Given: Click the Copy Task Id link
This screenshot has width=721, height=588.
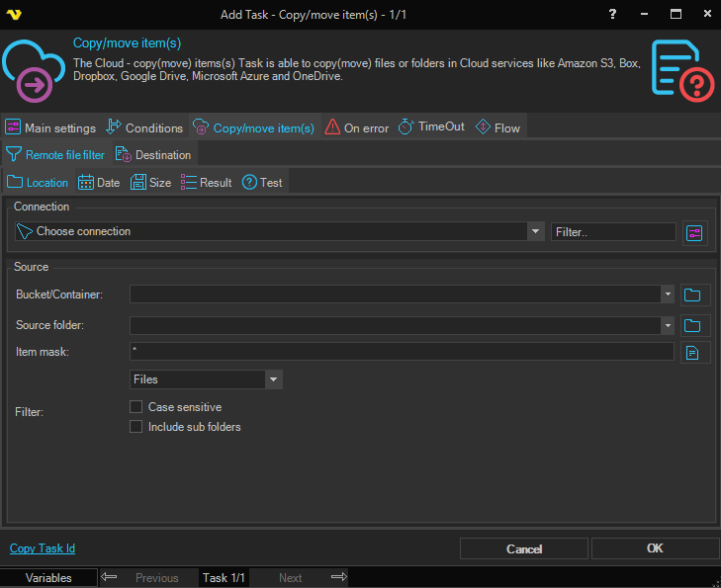Looking at the screenshot, I should tap(43, 548).
